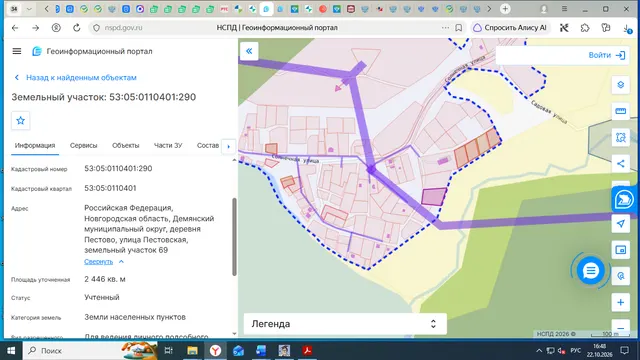The height and width of the screenshot is (360, 640).
Task: Click Земли населенных пунктов value
Action: point(135,317)
